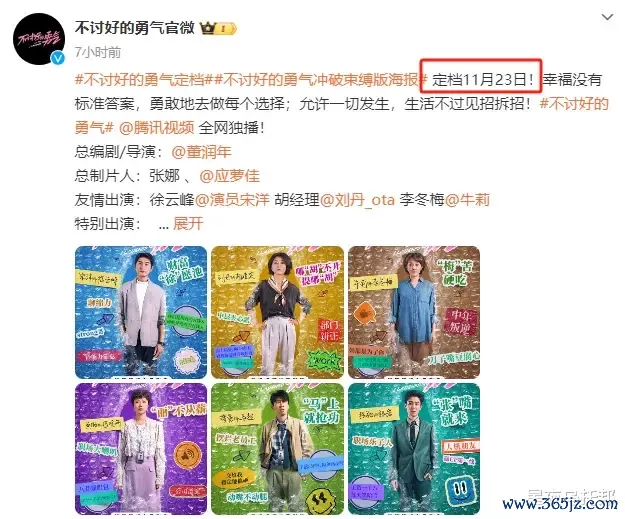Open producer mention @应萝佳
Viewport: 625px width, 519px height.
[x=230, y=176]
